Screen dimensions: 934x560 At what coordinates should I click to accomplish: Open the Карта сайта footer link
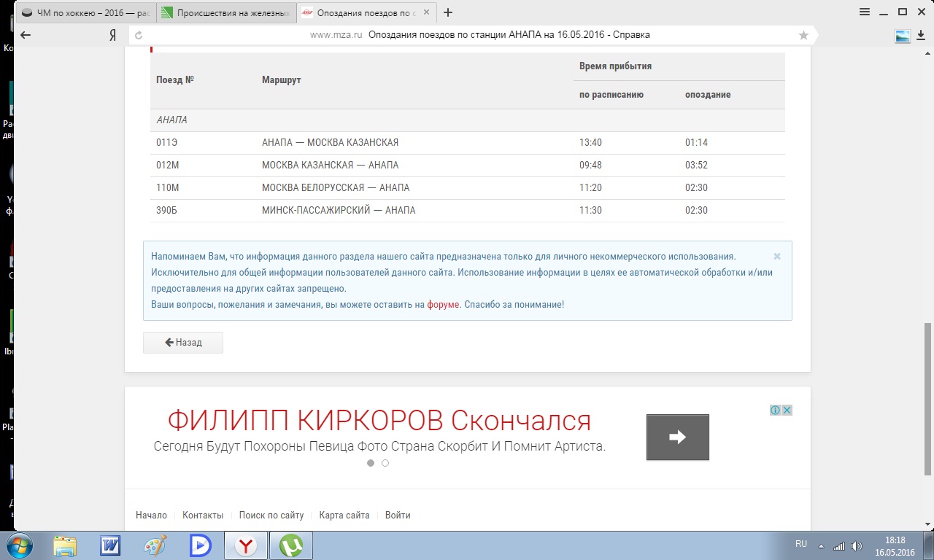(x=344, y=516)
